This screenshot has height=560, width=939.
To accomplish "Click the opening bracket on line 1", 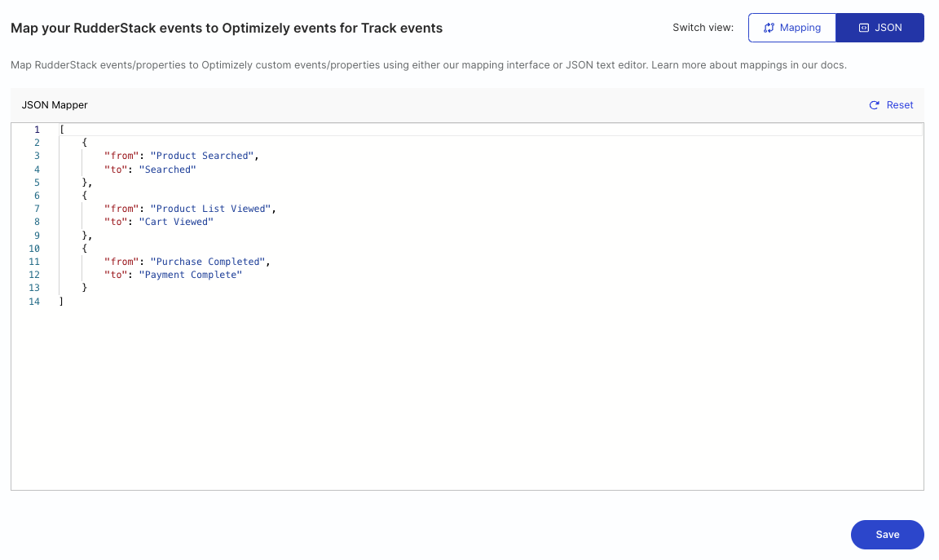I will (x=62, y=130).
